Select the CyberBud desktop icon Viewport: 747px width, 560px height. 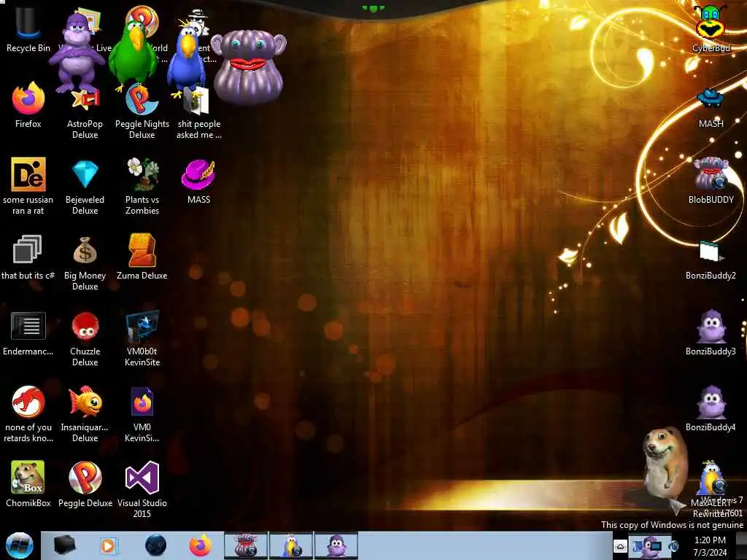(711, 28)
